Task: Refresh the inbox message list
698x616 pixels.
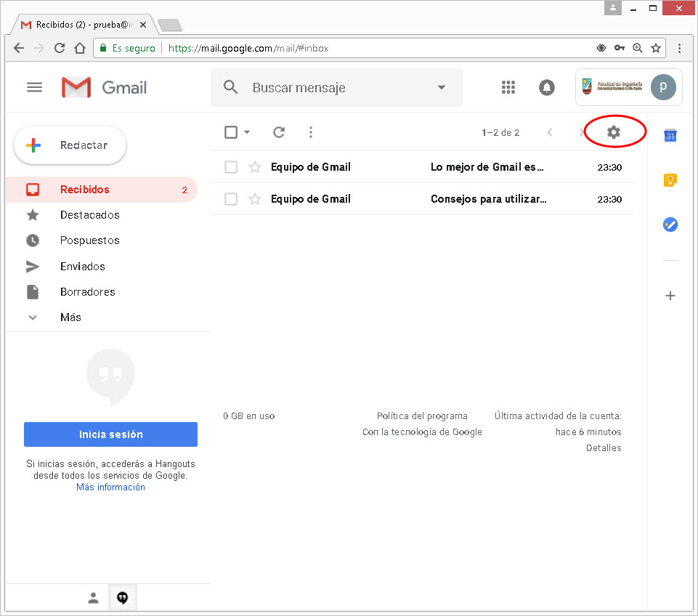Action: [279, 132]
